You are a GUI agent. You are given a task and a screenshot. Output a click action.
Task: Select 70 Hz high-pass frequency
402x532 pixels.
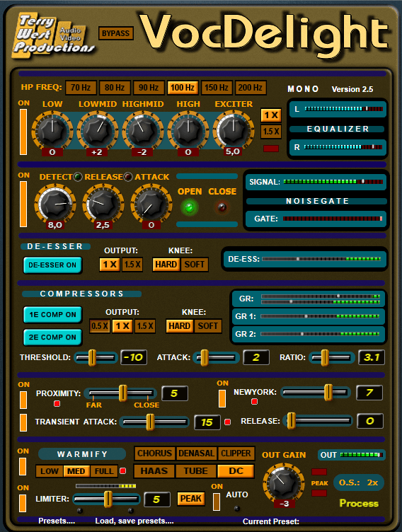(81, 88)
